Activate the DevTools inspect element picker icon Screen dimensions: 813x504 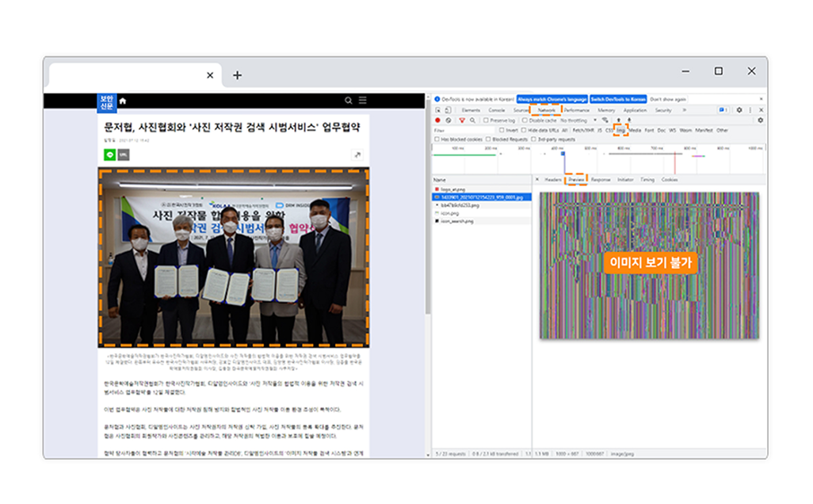coord(438,110)
